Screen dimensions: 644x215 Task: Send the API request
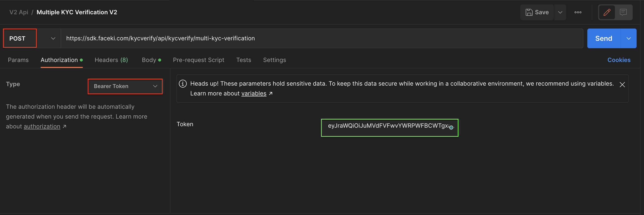click(x=604, y=38)
